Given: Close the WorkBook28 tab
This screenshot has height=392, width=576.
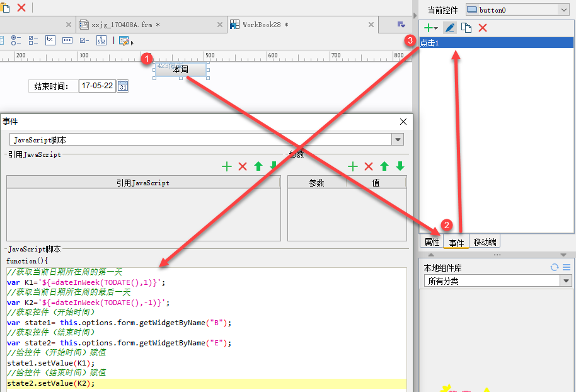Looking at the screenshot, I should (371, 25).
